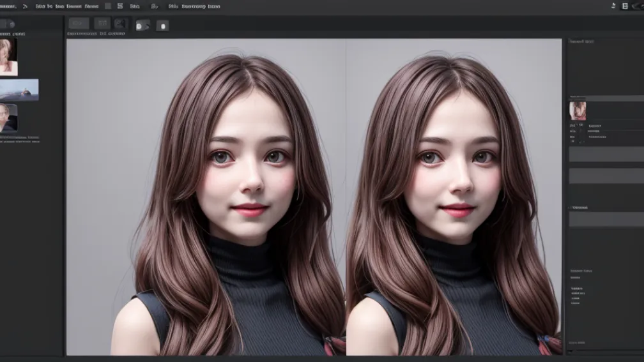Click the right portrait in the comparison canvas
644x362 pixels.
pos(454,197)
